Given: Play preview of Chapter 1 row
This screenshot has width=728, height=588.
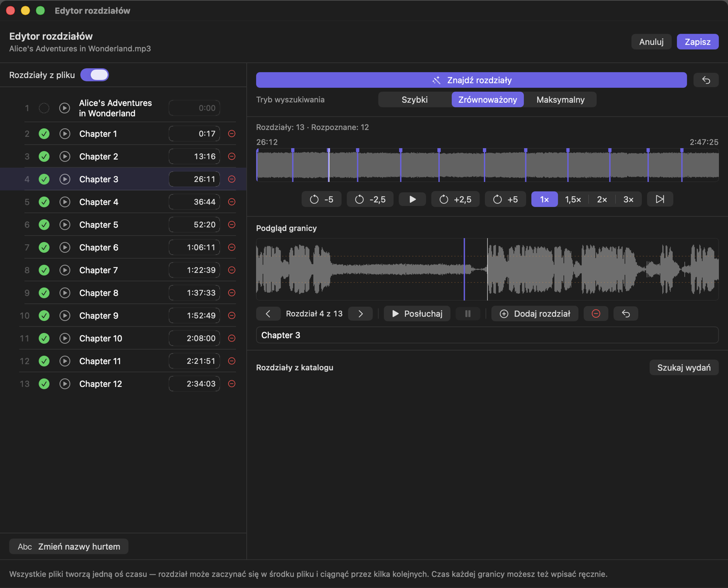Looking at the screenshot, I should [65, 134].
